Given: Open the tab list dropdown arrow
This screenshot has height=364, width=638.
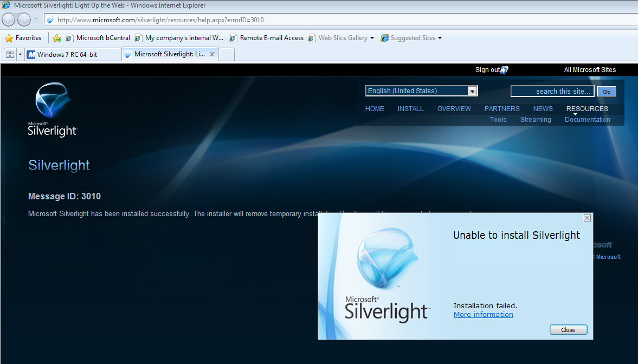Looking at the screenshot, I should pyautogui.click(x=20, y=54).
